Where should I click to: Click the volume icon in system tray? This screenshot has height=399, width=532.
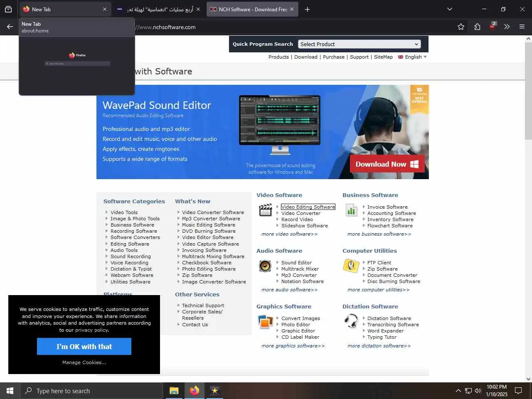click(478, 391)
